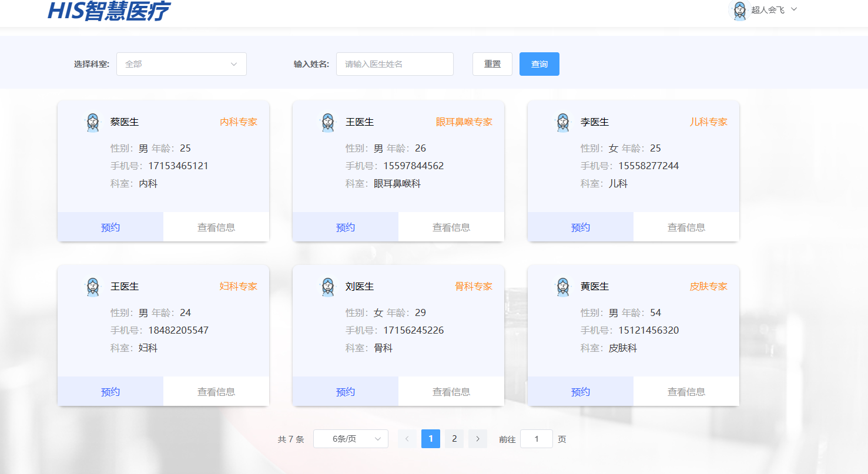Screen dimensions: 868x474
Task: Click 查看信息 for 黄医生
Action: 686,391
